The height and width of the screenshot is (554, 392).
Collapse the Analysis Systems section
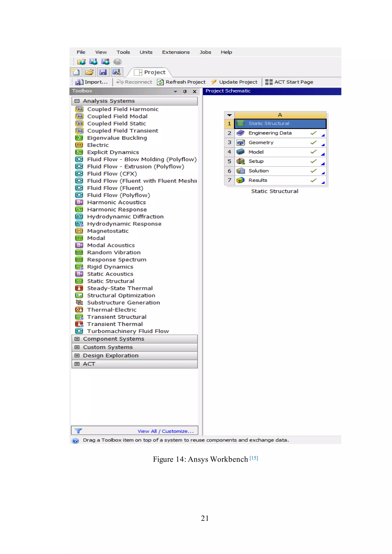point(77,101)
